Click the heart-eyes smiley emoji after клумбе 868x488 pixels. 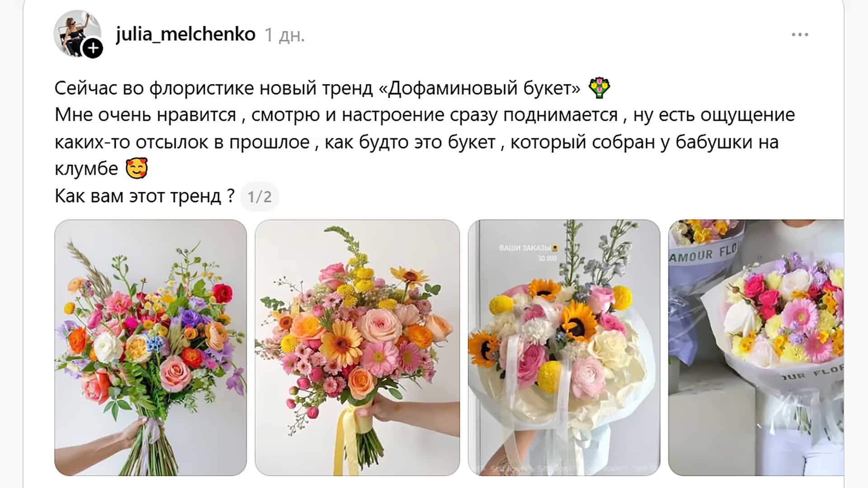(x=137, y=169)
